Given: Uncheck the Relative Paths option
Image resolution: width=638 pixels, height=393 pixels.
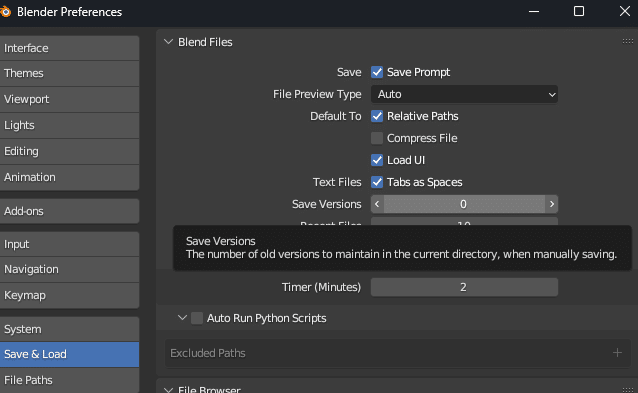Looking at the screenshot, I should tap(377, 116).
